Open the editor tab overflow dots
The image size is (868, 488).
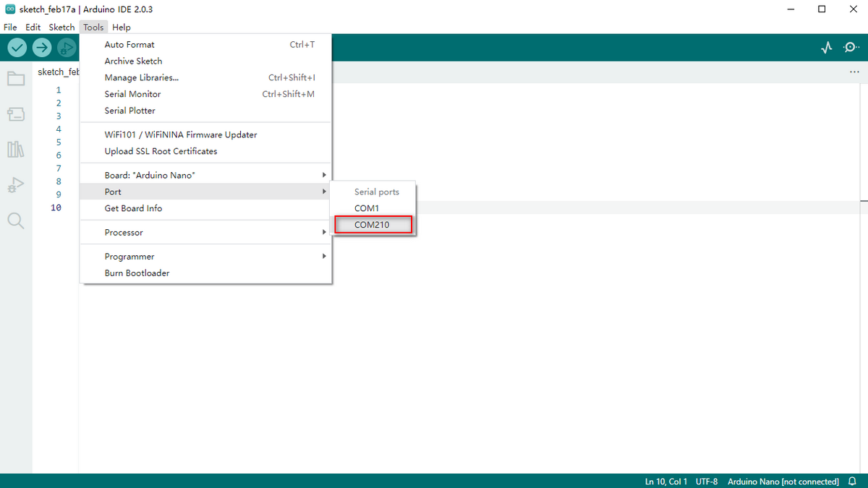pos(855,72)
